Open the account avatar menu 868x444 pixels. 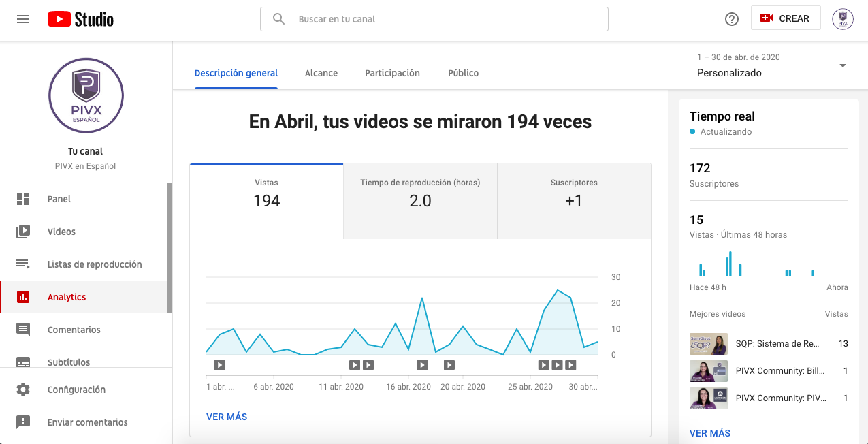[843, 19]
